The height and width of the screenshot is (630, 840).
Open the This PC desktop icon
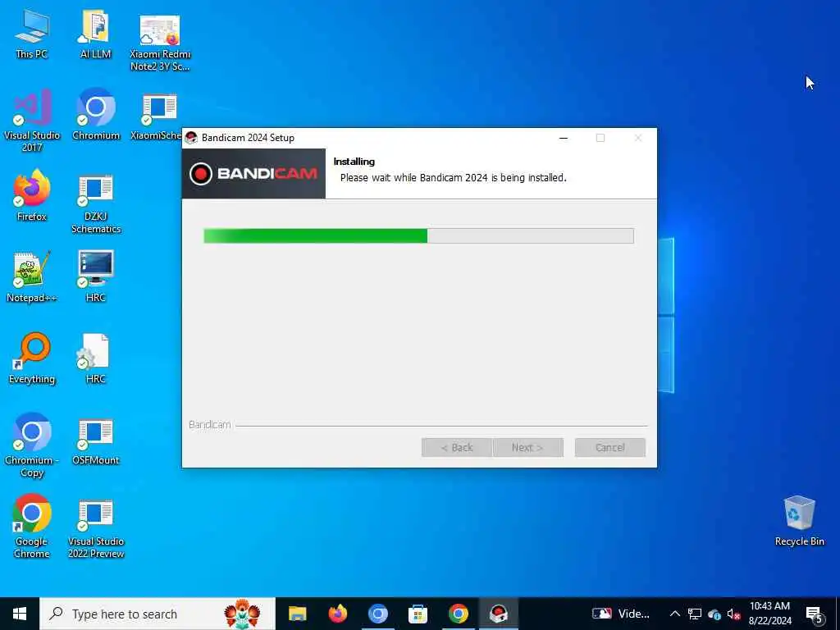32,34
